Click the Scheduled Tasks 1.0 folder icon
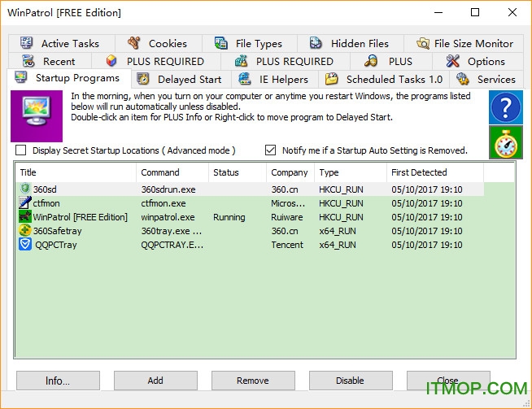This screenshot has height=409, width=532. coord(331,79)
